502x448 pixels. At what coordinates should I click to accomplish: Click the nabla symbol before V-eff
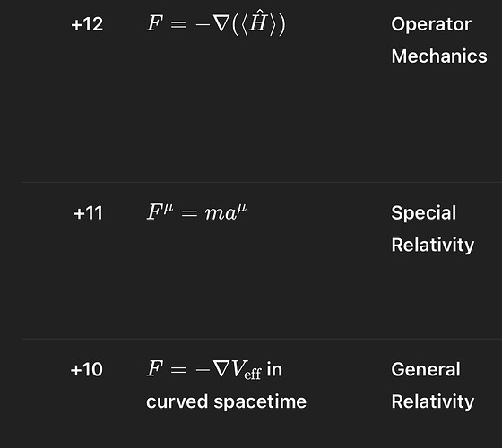tap(222, 368)
